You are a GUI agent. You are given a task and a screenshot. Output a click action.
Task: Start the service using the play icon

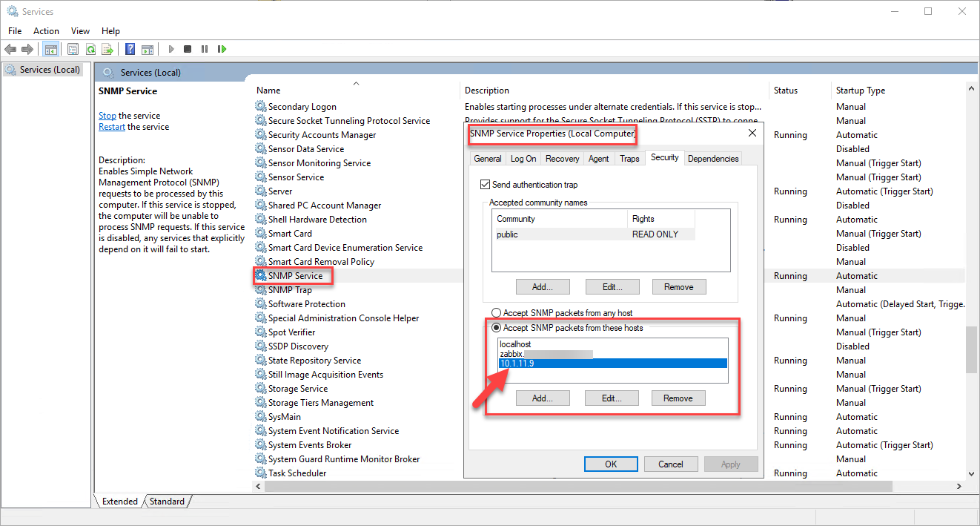click(x=171, y=48)
